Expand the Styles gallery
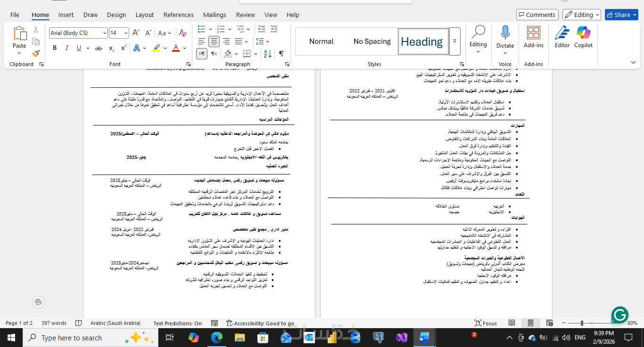Image resolution: width=644 pixels, height=347 pixels. pos(455,41)
